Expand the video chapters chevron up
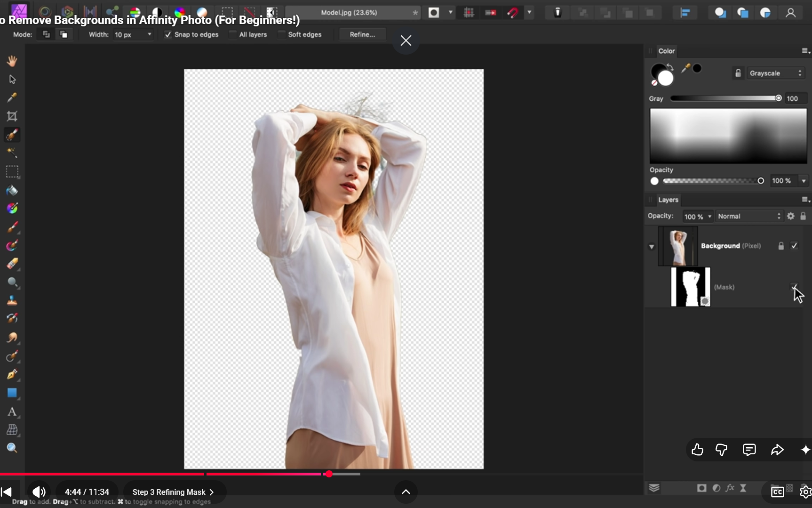This screenshot has height=508, width=812. 406,492
